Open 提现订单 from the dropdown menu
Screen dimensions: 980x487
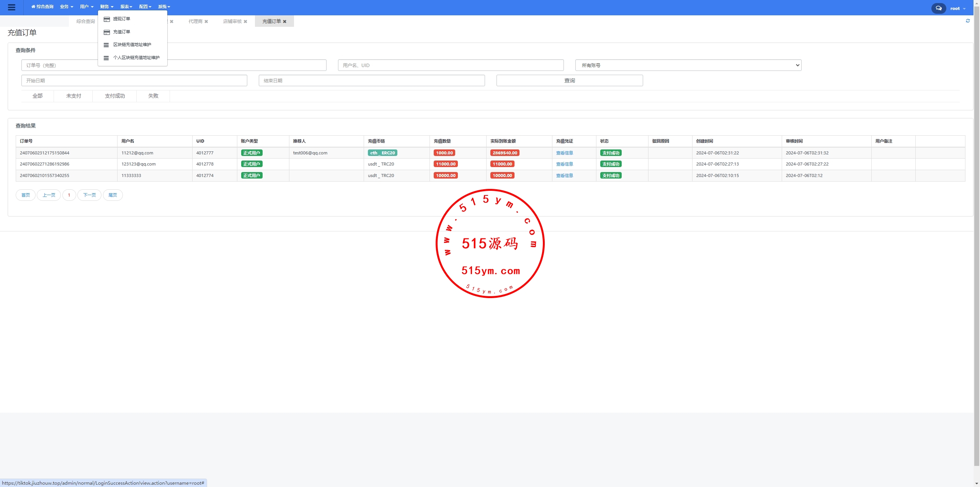tap(121, 19)
